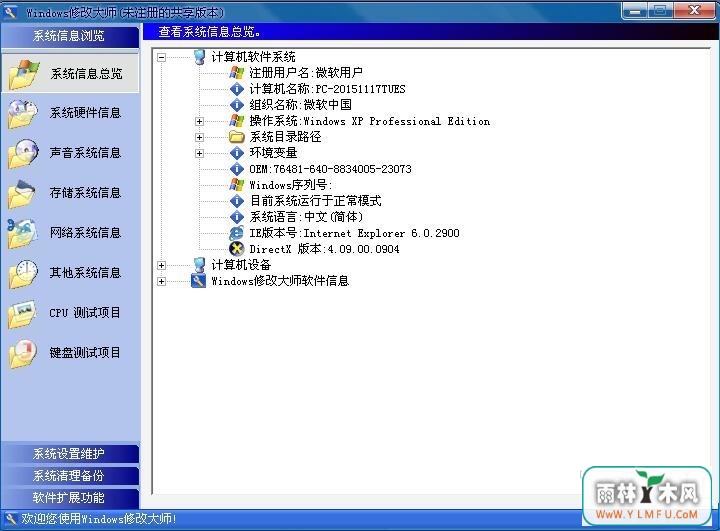Open CPU 测试项目 icon
Viewport: 720px width, 531px height.
(x=22, y=314)
